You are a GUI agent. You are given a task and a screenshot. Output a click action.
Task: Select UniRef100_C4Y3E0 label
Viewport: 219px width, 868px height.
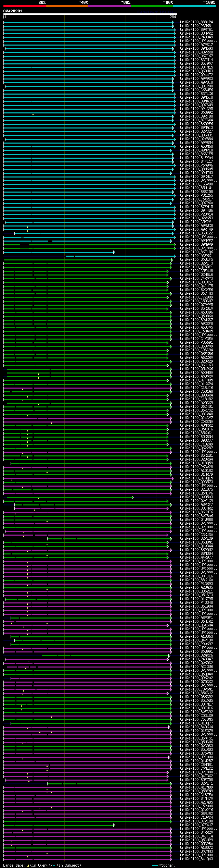(196, 339)
